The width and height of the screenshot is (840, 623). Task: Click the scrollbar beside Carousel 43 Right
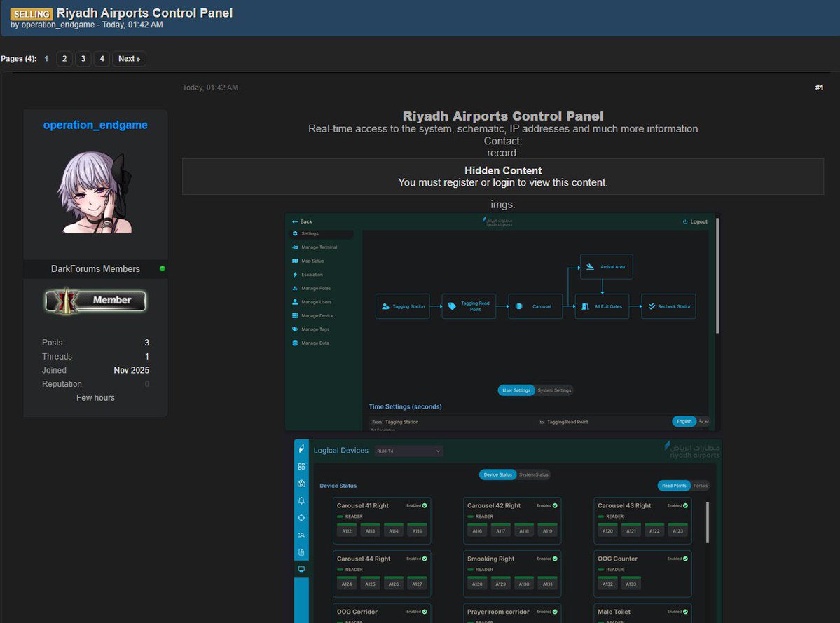tap(708, 523)
